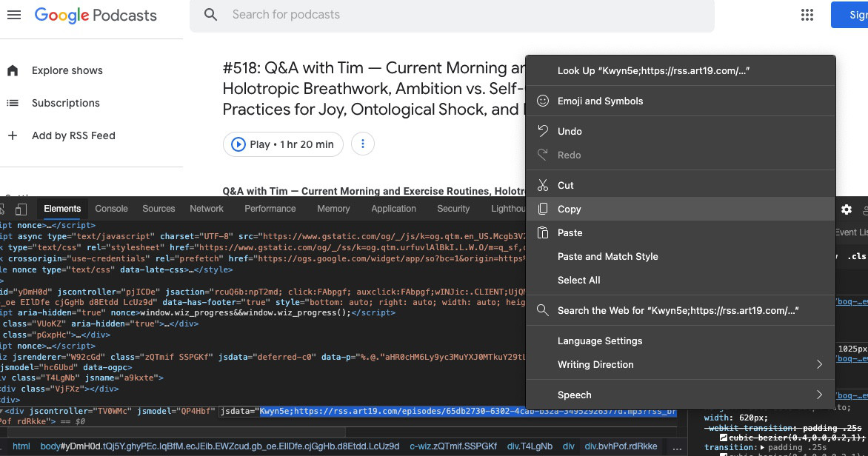Choose Select All from context menu
Viewport: 868px width, 456px height.
point(680,280)
